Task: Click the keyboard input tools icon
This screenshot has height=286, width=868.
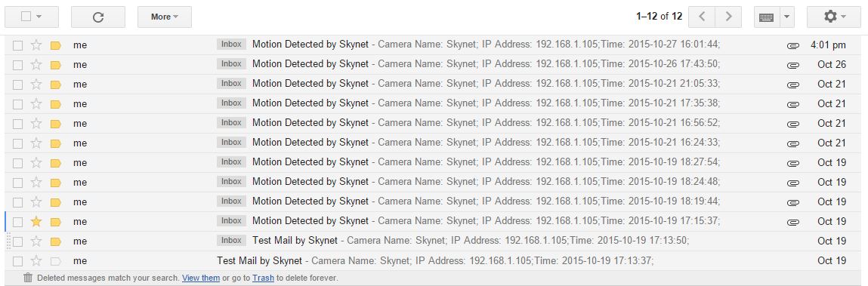Action: (767, 17)
